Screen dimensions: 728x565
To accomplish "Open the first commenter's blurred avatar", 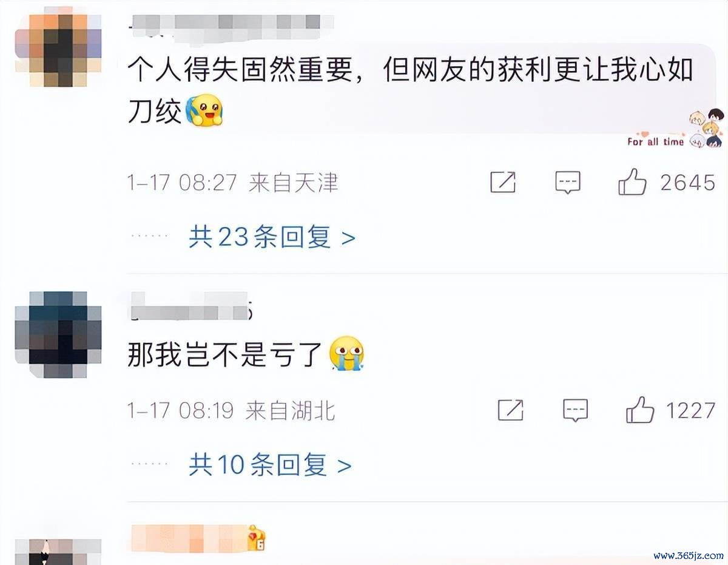I will 58,50.
